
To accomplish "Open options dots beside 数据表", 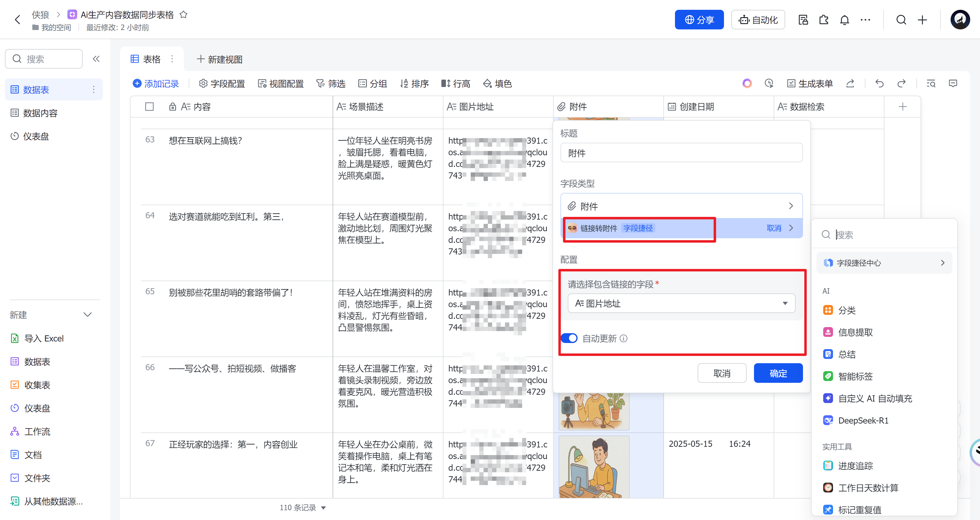I will [x=94, y=90].
